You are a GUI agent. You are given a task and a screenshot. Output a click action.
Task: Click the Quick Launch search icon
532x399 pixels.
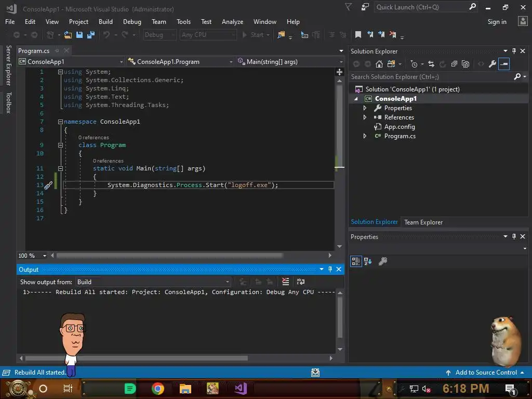coord(472,7)
